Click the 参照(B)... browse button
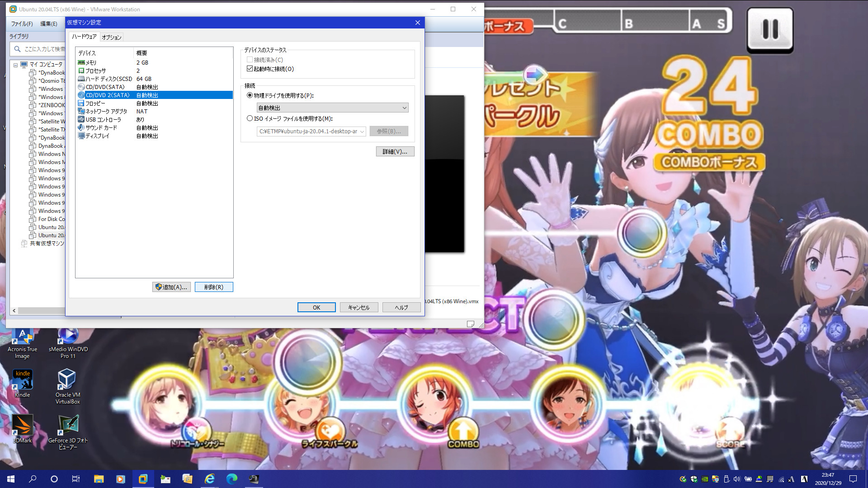This screenshot has width=868, height=488. [389, 131]
